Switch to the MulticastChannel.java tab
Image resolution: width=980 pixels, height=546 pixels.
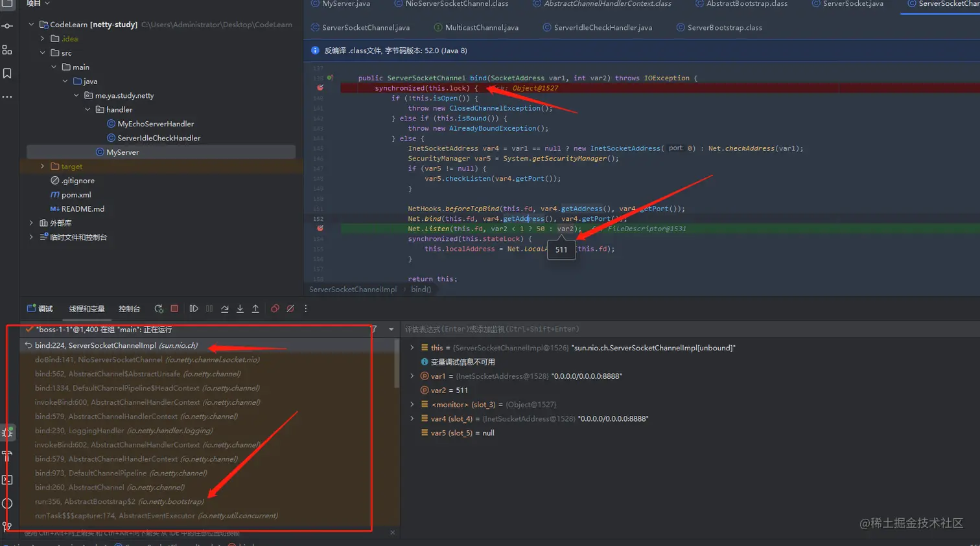point(476,28)
